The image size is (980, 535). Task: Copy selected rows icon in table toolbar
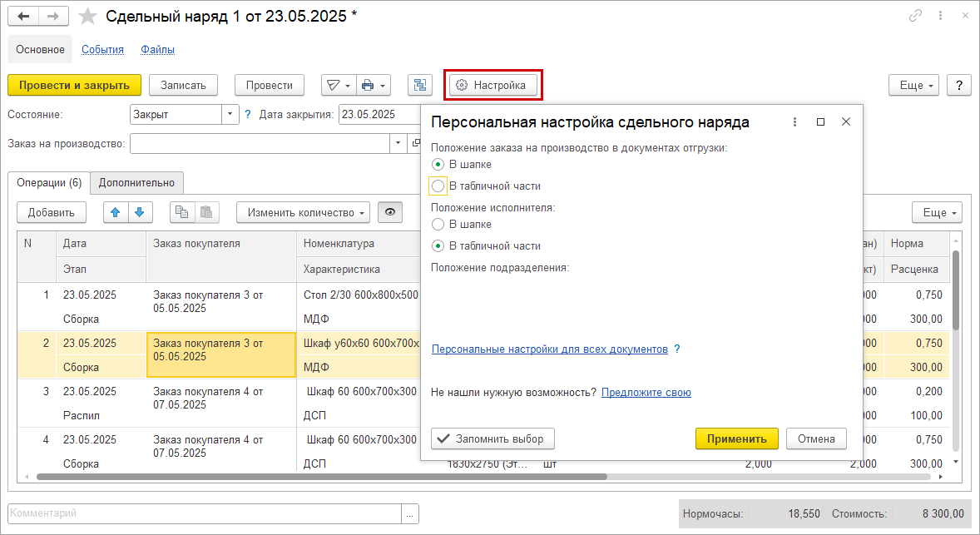[181, 212]
